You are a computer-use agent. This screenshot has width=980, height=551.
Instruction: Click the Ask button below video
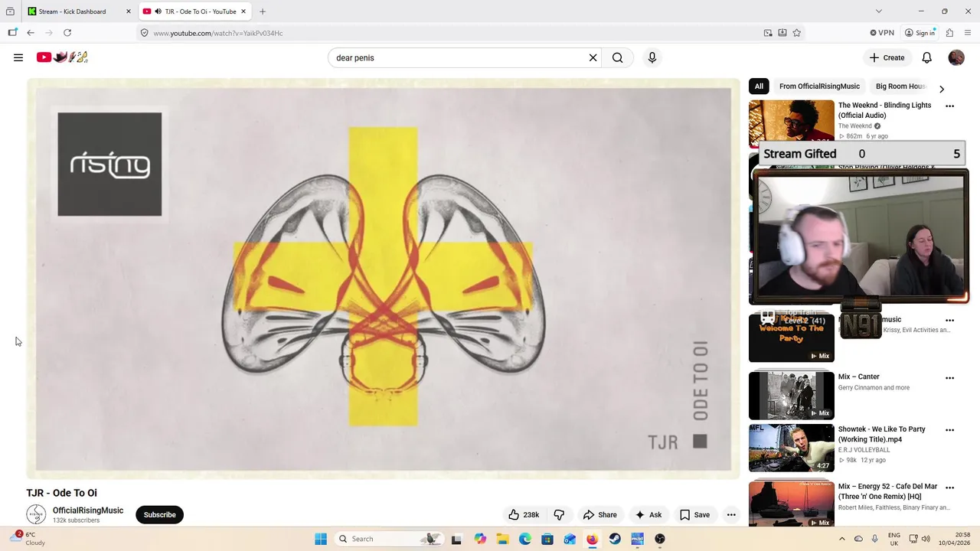point(648,515)
